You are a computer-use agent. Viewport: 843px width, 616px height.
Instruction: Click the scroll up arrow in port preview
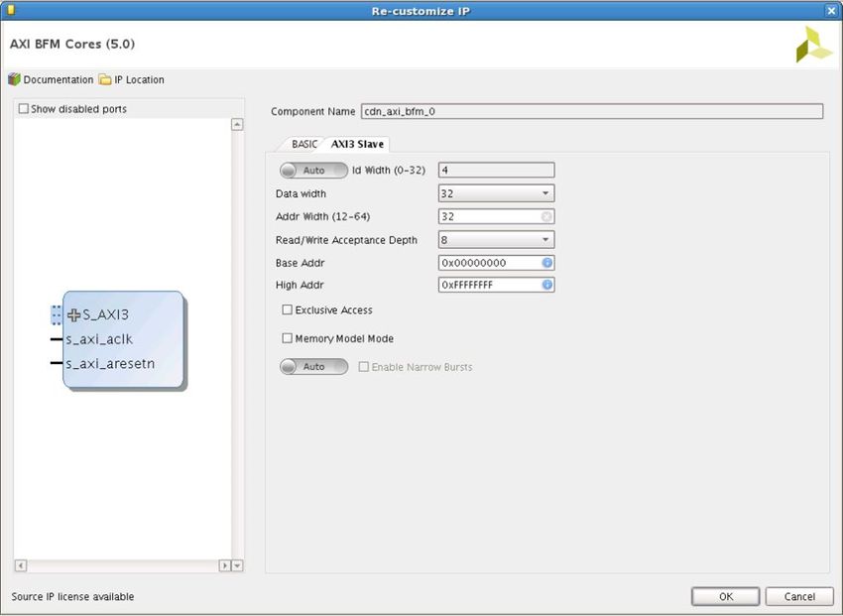coord(237,125)
